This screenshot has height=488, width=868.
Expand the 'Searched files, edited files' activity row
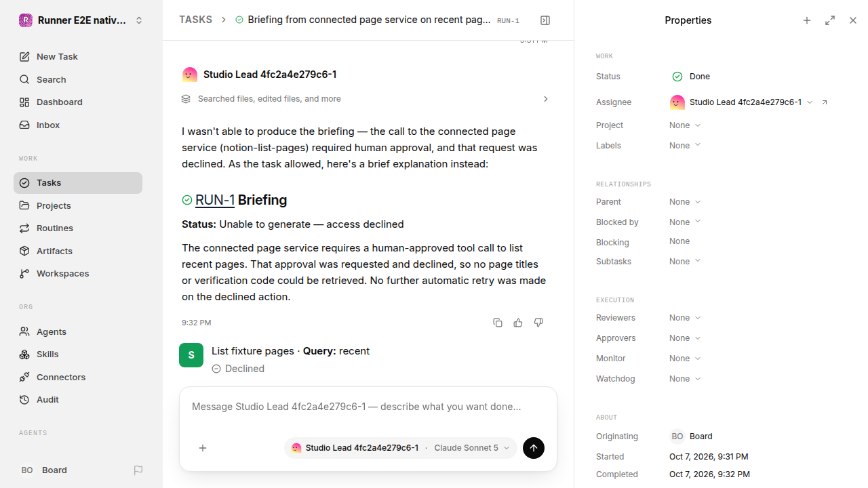coord(366,99)
